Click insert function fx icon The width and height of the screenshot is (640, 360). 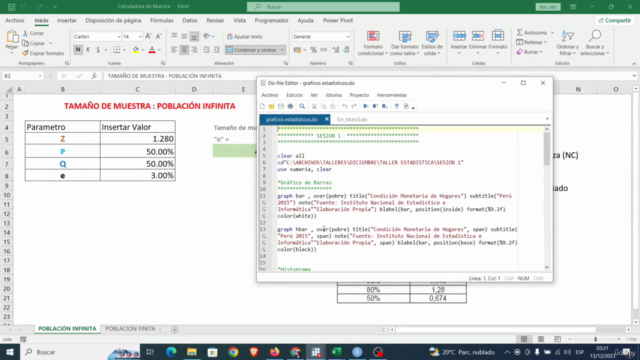click(x=94, y=76)
